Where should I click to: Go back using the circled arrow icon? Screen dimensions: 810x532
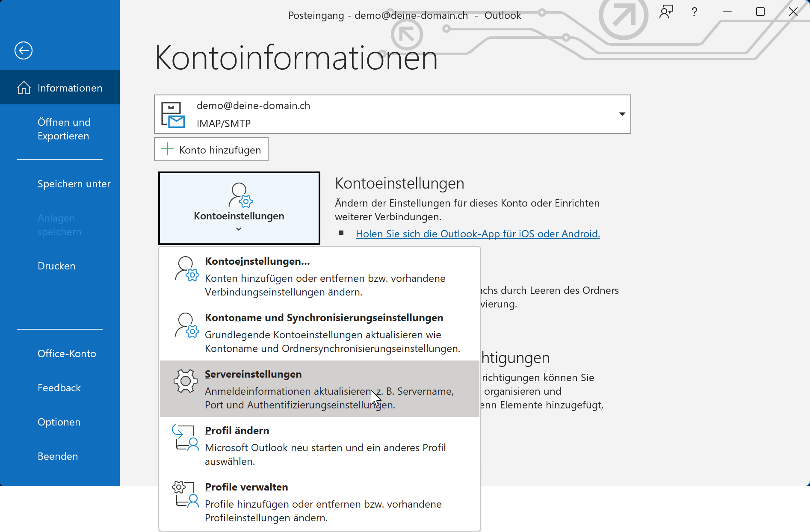point(24,50)
